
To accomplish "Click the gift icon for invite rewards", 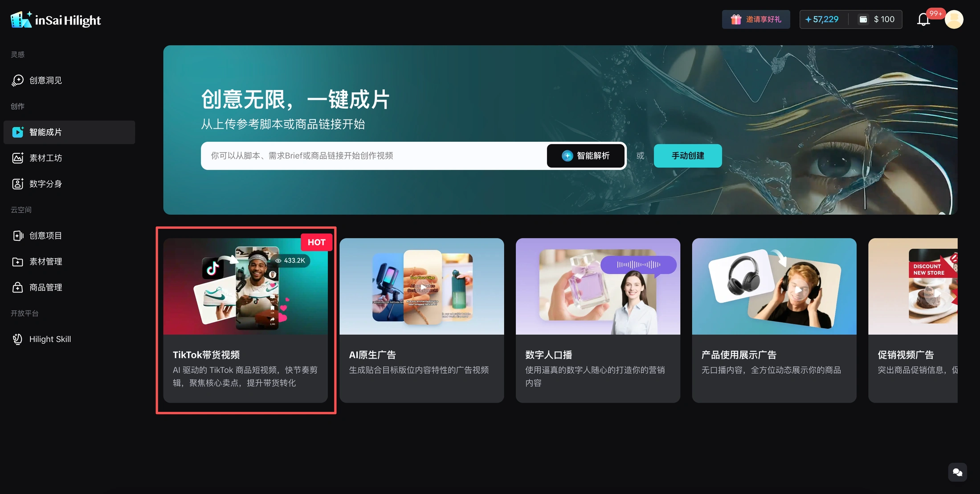I will coord(736,19).
